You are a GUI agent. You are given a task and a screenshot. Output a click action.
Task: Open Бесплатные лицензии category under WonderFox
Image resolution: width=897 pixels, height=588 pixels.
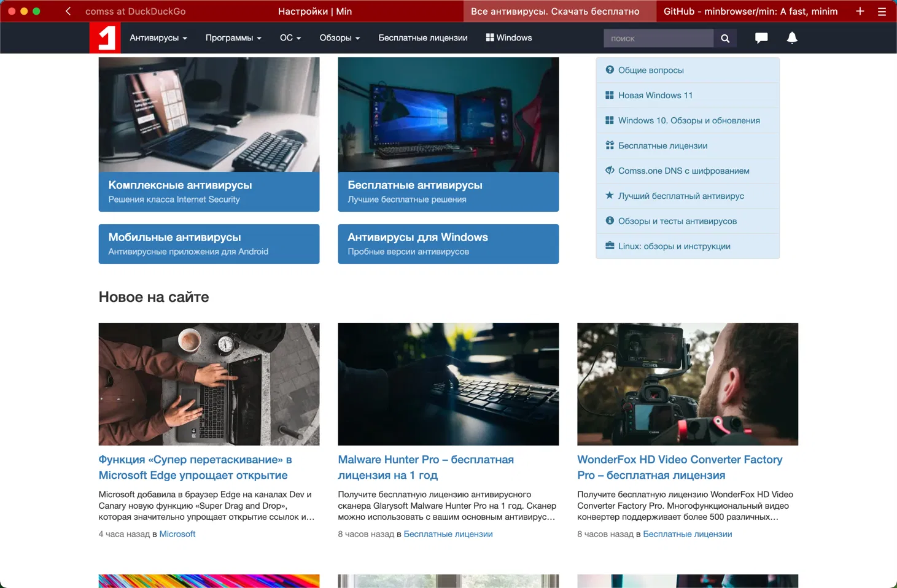(688, 534)
